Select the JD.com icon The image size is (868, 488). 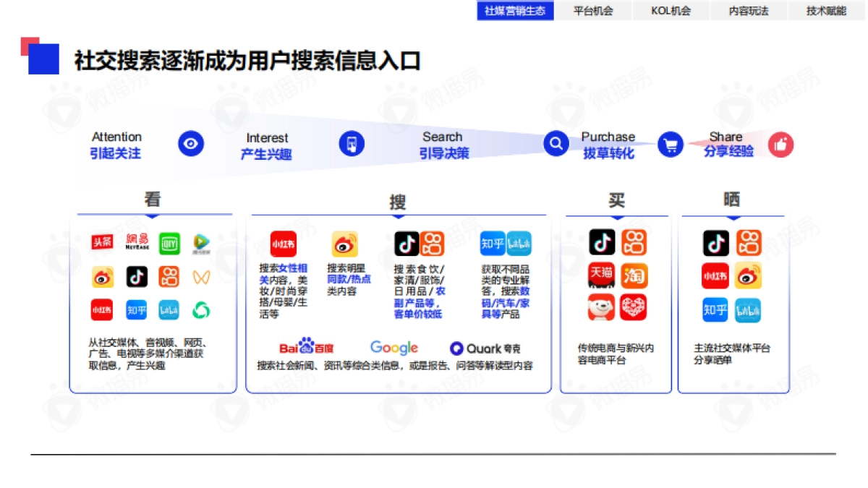tap(602, 307)
